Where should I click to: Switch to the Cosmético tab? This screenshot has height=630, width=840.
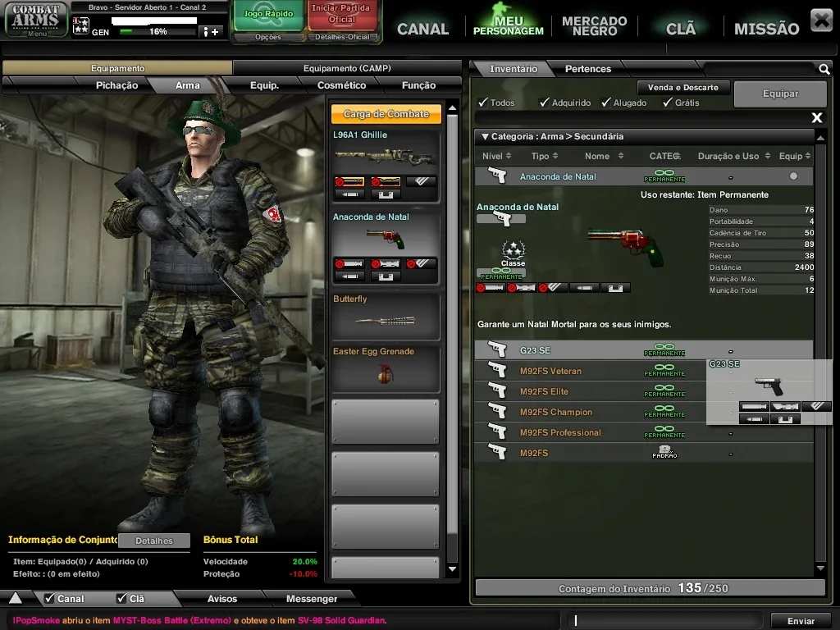341,85
